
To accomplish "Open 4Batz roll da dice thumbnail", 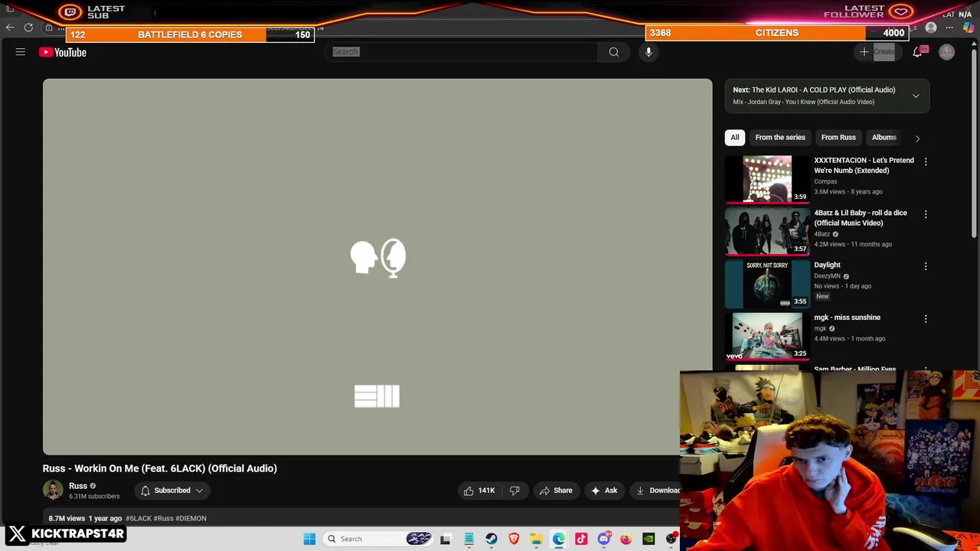I will coord(766,232).
